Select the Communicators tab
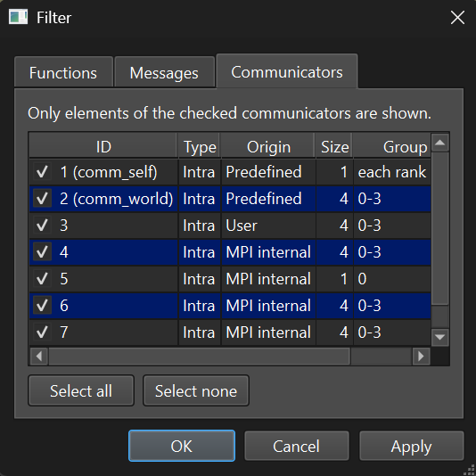This screenshot has width=476, height=476. [287, 71]
